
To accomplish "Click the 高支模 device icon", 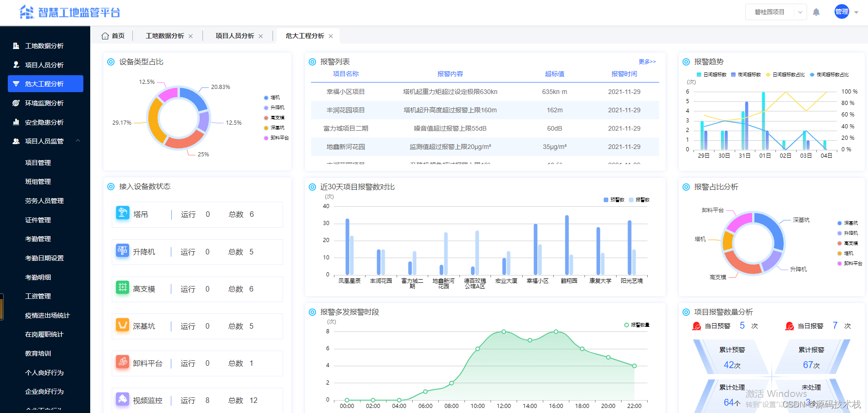I will click(123, 287).
